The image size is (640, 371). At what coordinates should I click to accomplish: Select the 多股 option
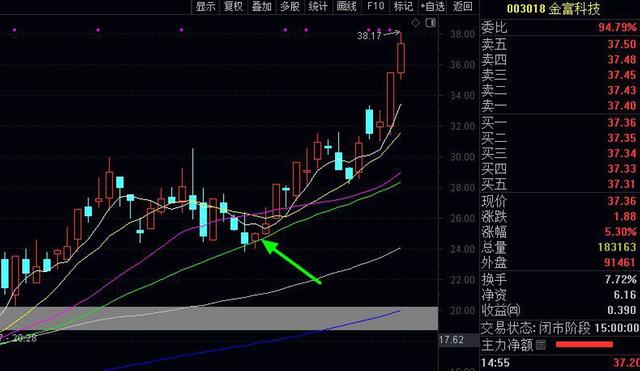click(290, 7)
